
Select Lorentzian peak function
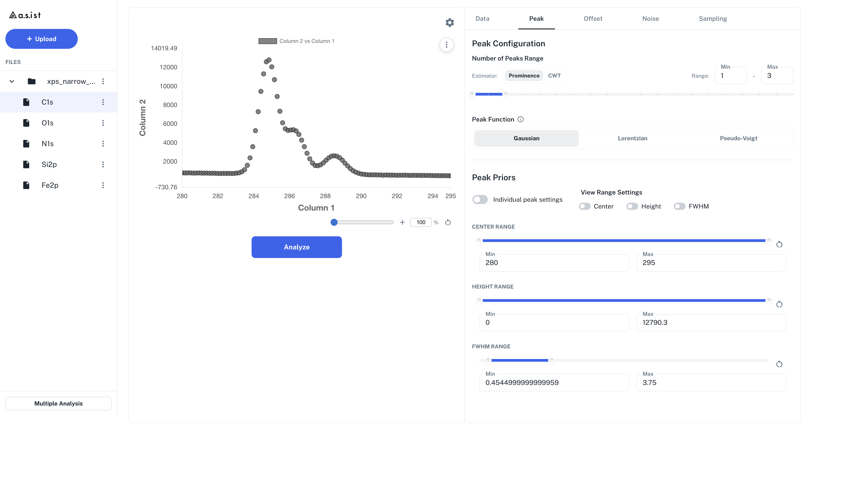(632, 138)
